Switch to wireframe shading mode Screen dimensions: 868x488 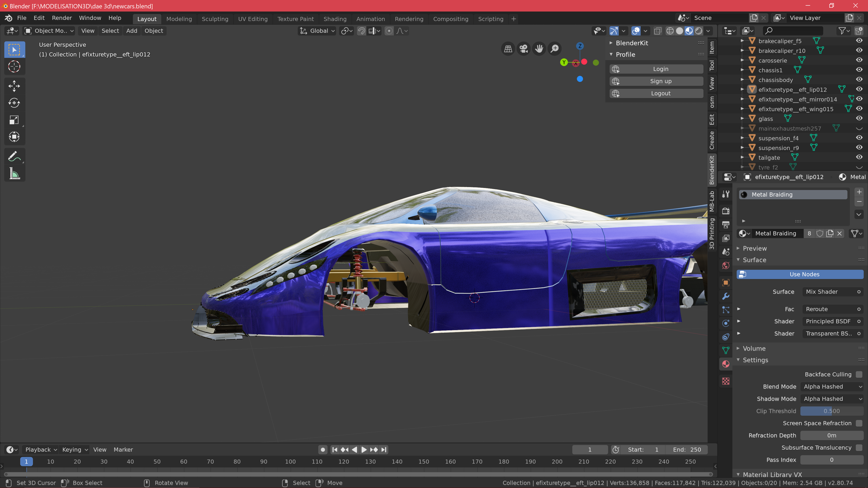(670, 31)
